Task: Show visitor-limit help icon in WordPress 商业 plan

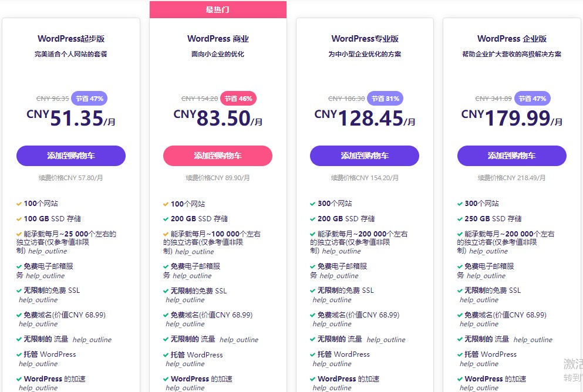Action: (x=194, y=252)
